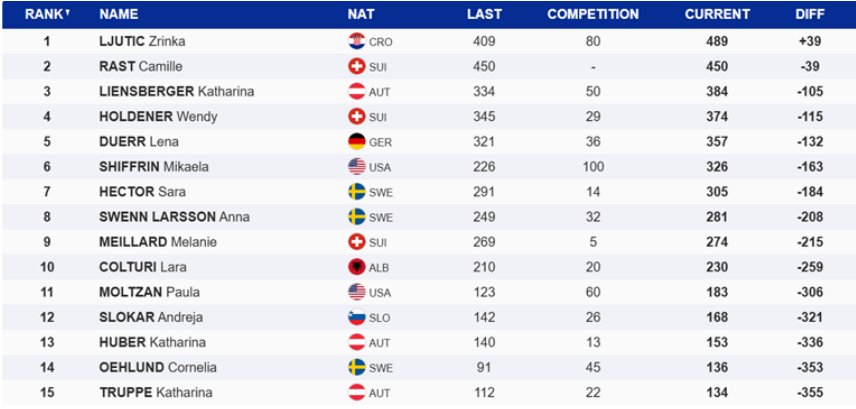This screenshot has height=409, width=856.
Task: Click the German flag beside DUERR Lena
Action: click(355, 142)
